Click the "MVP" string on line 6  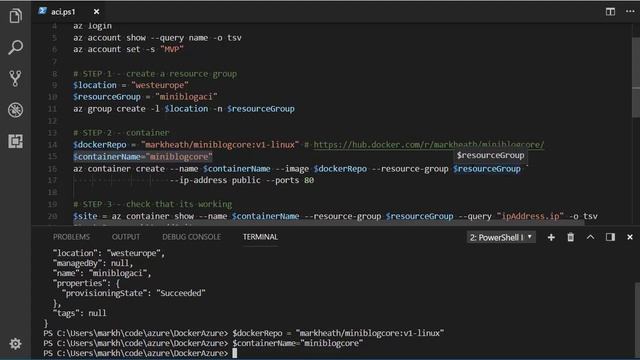172,49
